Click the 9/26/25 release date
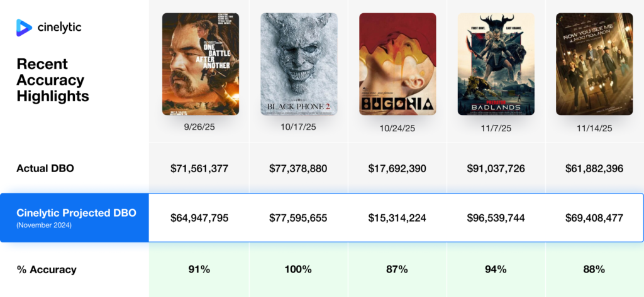Viewport: 644px width, 297px height. point(200,126)
